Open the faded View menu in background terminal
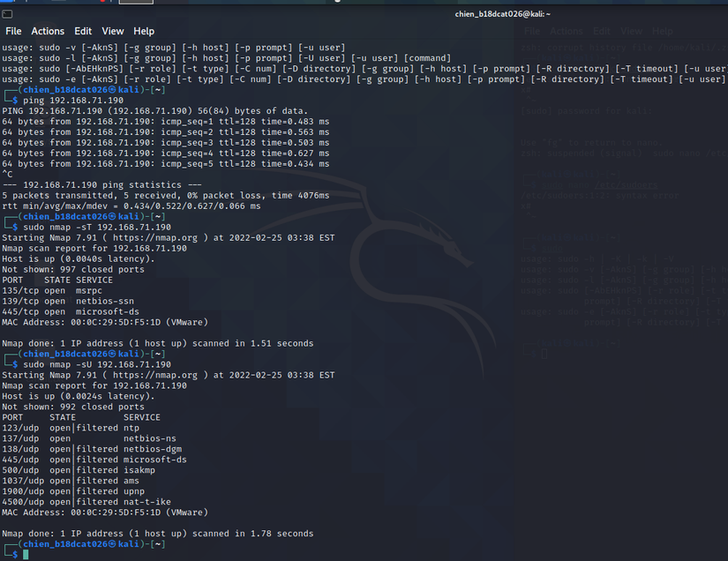The height and width of the screenshot is (561, 728). coord(632,31)
